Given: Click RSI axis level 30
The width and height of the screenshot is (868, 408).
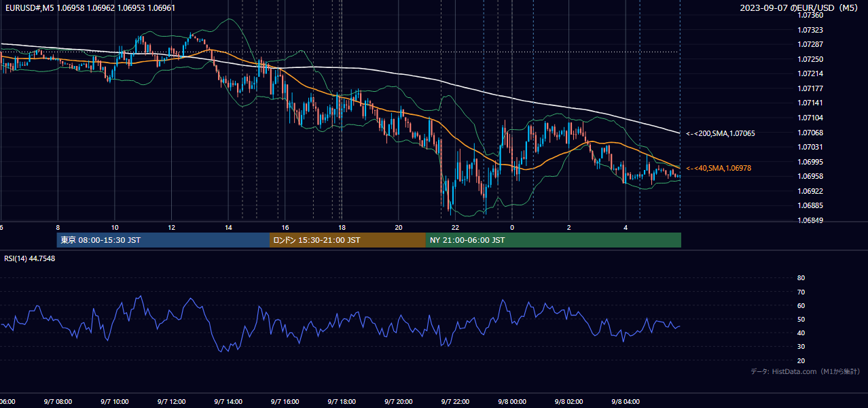Looking at the screenshot, I should [801, 347].
